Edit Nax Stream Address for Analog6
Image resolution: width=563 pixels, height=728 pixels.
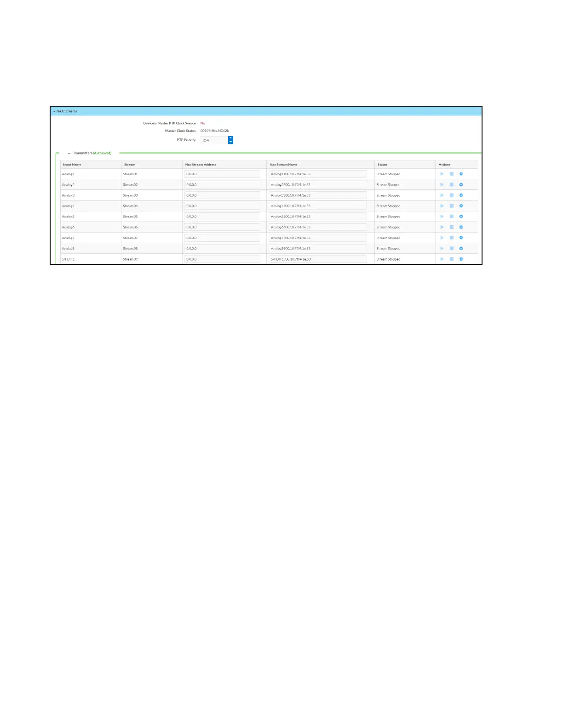[x=222, y=227]
